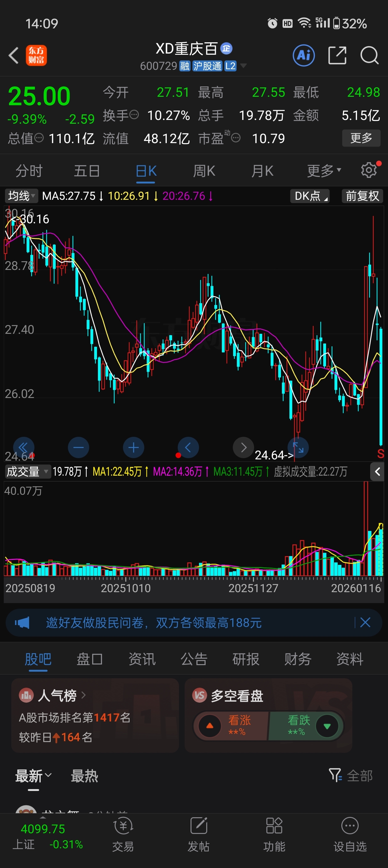Image resolution: width=388 pixels, height=868 pixels.
Task: Open the 成交量 indicator dropdown
Action: click(x=28, y=471)
